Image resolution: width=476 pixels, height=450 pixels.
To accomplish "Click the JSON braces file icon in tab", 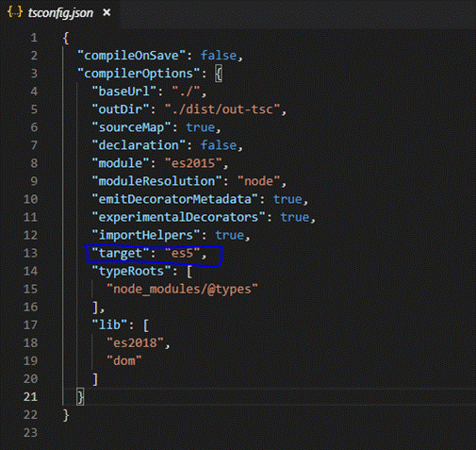I will (15, 12).
